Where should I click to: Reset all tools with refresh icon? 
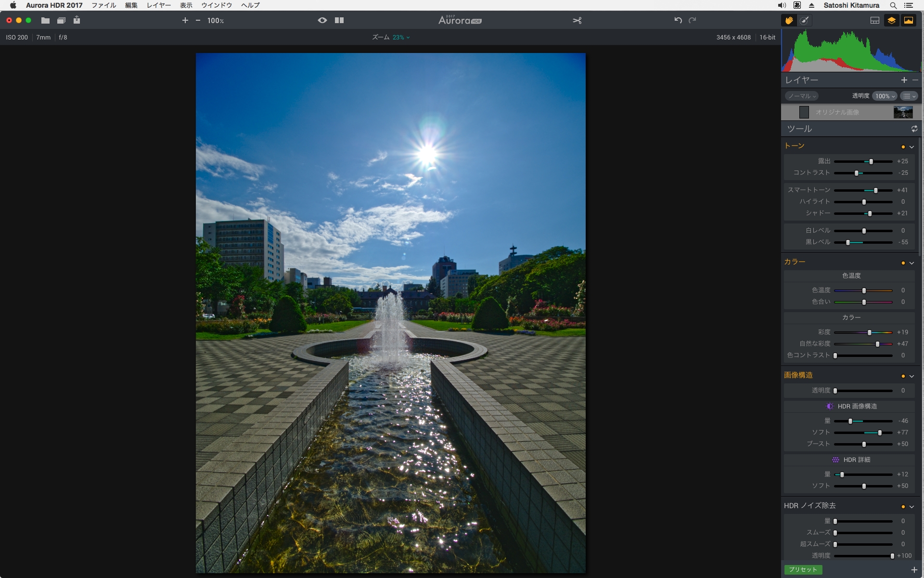[914, 129]
